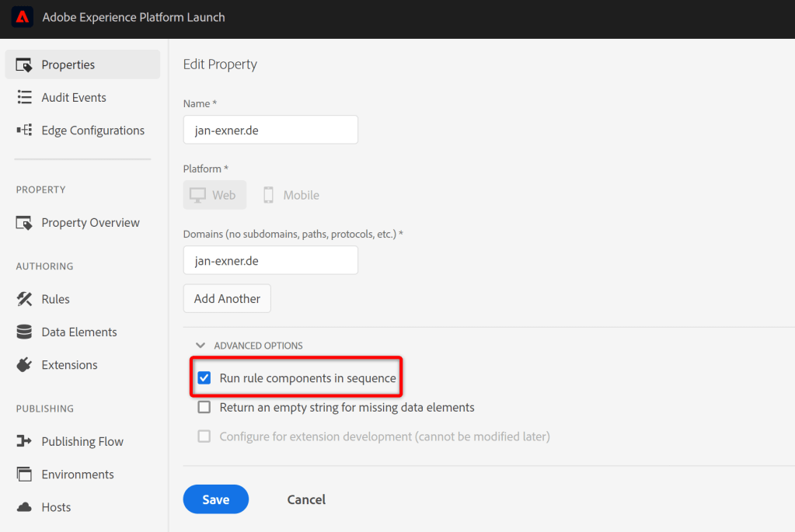Select the Rules wrench icon
Viewport: 795px width, 532px height.
tap(23, 298)
